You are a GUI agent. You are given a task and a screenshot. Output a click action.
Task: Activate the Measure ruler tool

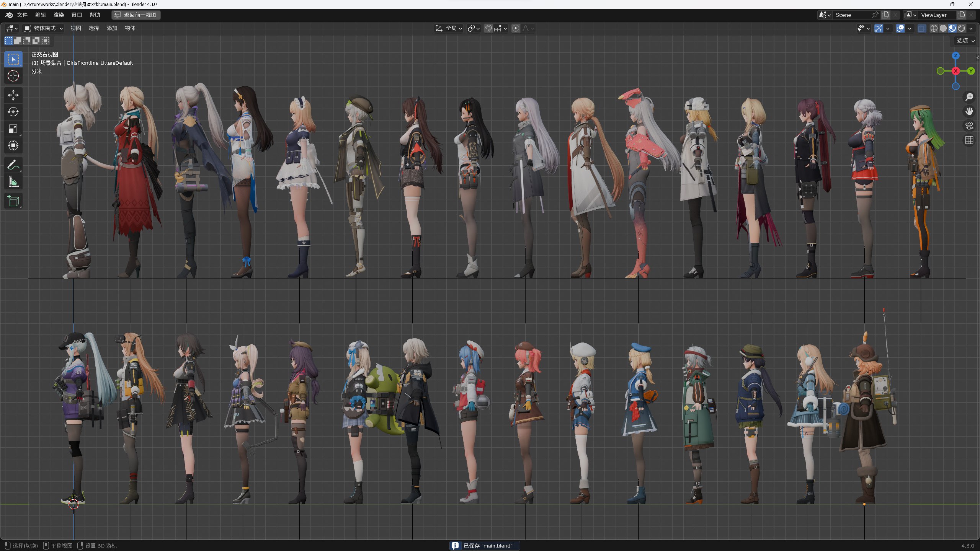click(13, 182)
